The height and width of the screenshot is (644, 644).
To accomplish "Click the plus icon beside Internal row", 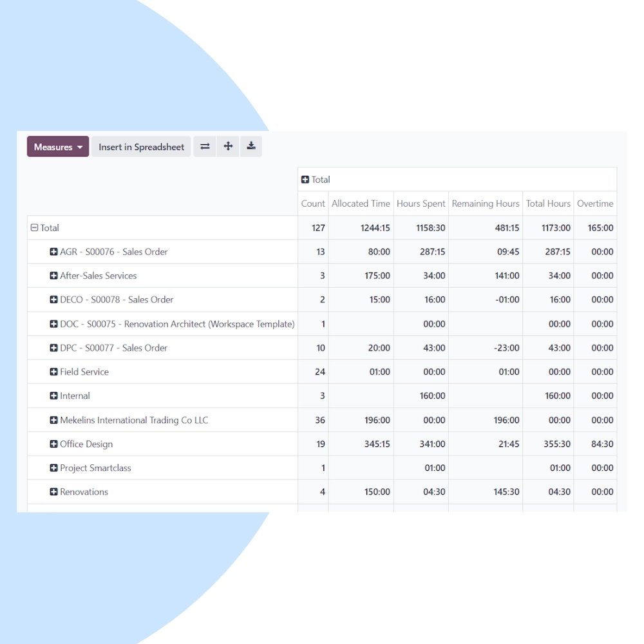I will (x=54, y=395).
